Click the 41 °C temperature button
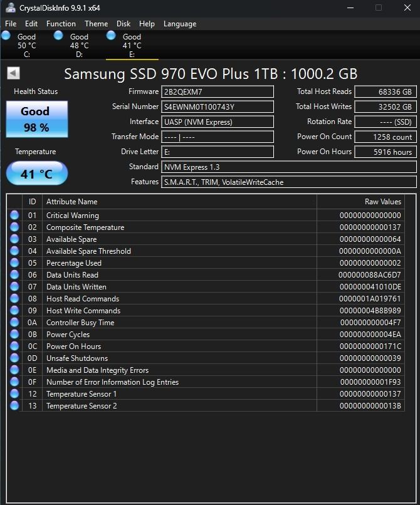This screenshot has width=420, height=505. (x=37, y=174)
